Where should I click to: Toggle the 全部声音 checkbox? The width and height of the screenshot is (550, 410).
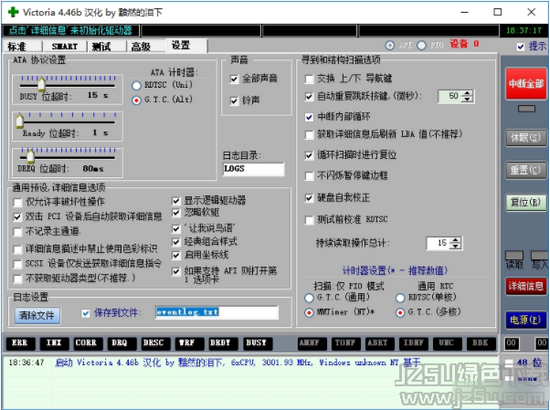(234, 79)
